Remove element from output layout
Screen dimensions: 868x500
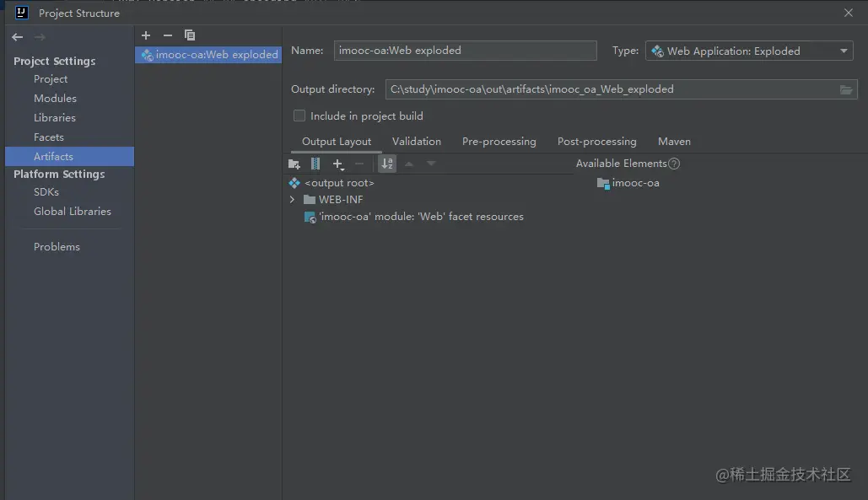pos(359,164)
